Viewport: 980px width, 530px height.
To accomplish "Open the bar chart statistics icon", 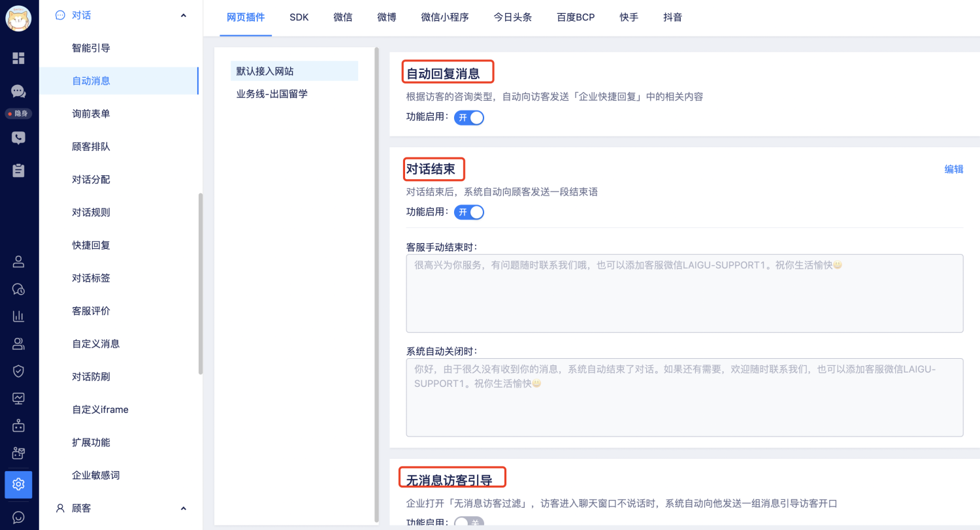I will tap(18, 316).
